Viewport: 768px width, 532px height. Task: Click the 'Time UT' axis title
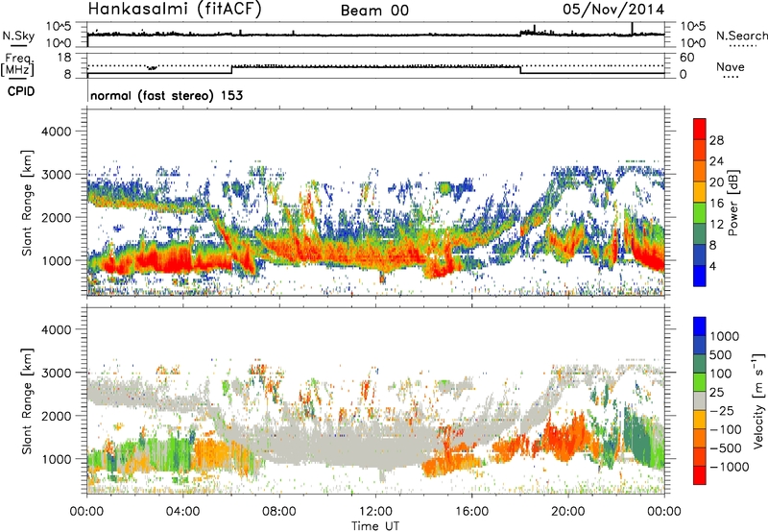tap(375, 526)
